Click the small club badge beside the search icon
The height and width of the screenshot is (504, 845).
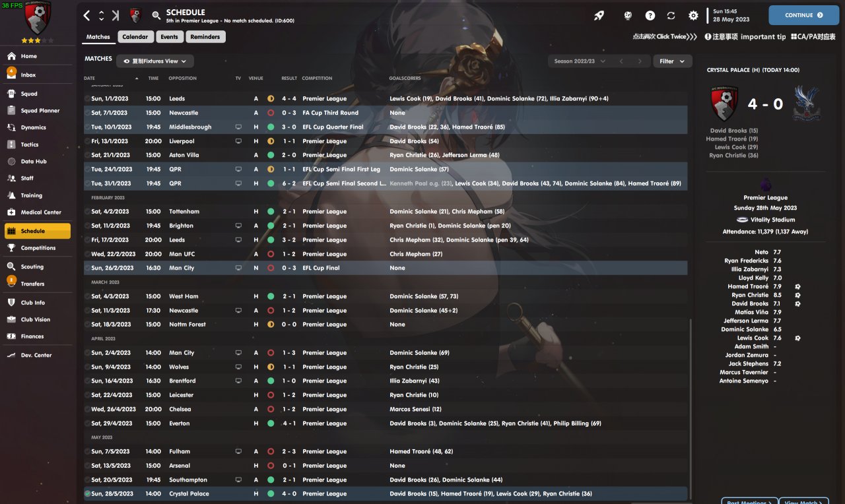pos(135,15)
